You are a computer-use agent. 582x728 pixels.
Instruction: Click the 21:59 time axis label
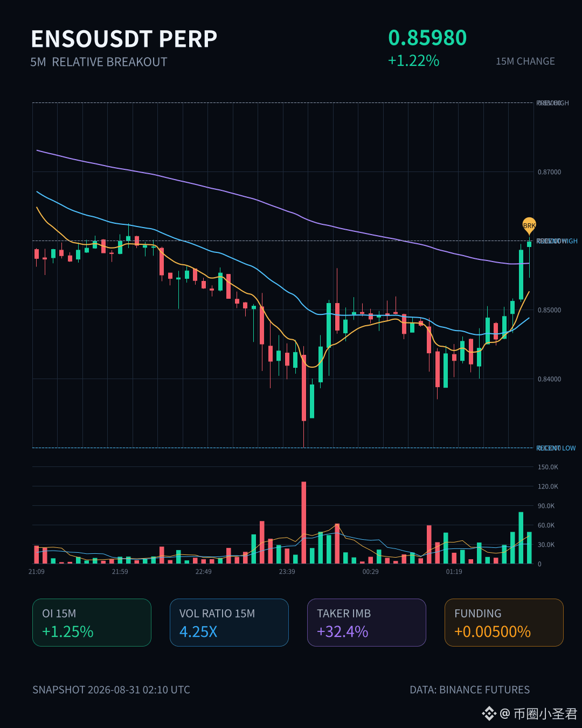pyautogui.click(x=120, y=572)
